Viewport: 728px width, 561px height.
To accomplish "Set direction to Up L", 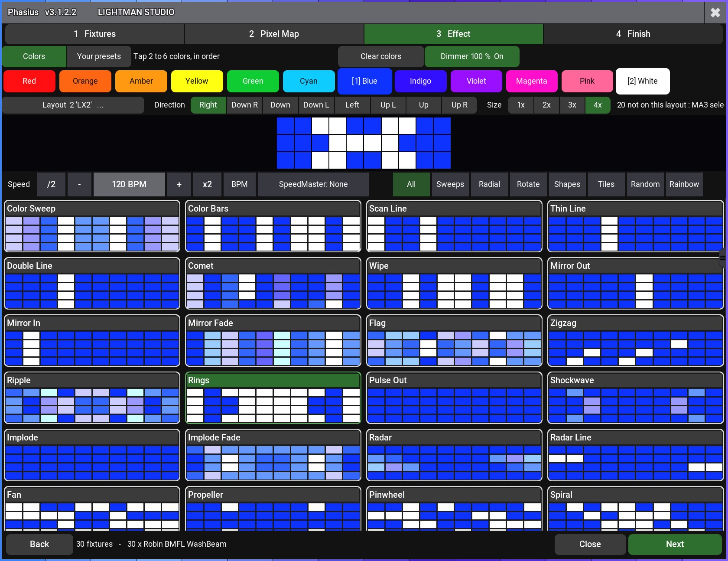I will click(388, 105).
